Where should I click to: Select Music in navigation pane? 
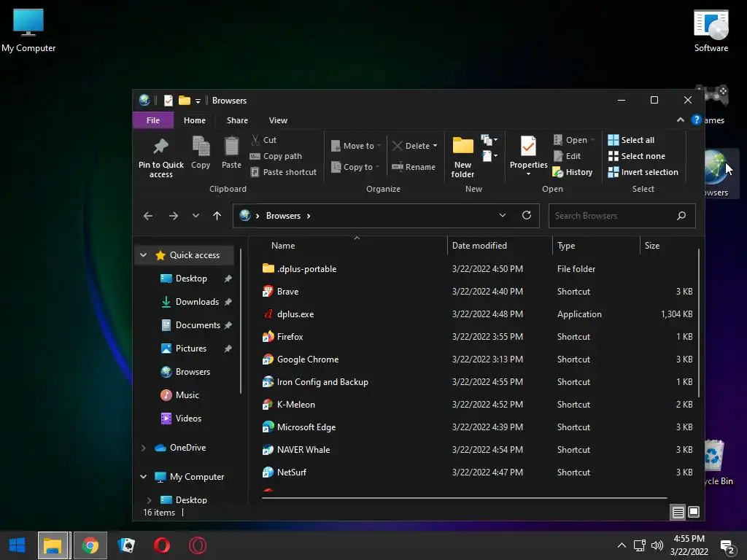(187, 395)
